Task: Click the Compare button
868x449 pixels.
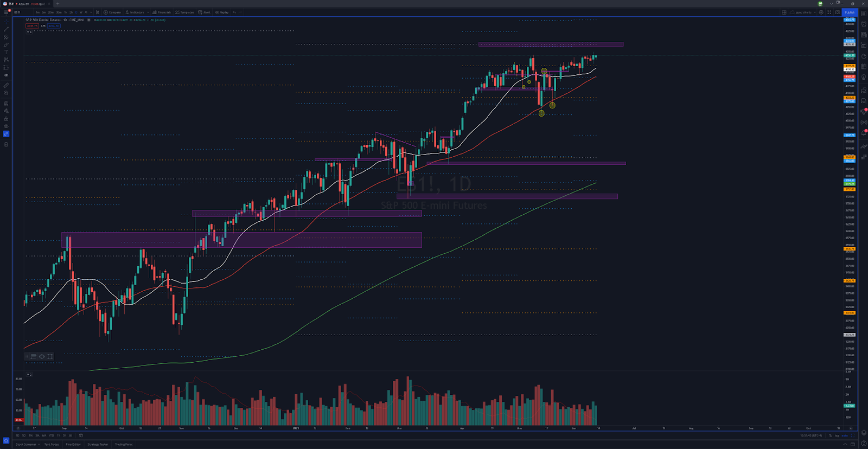Action: click(x=112, y=12)
